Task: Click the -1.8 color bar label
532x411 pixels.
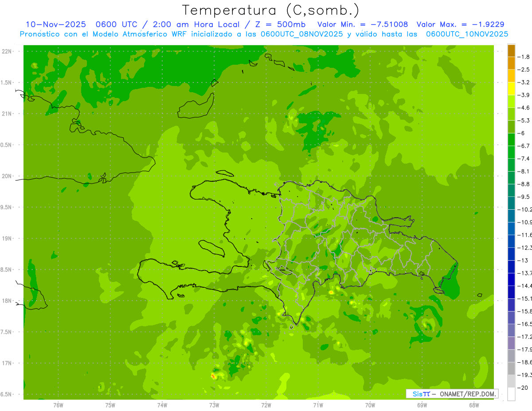Action: 524,57
